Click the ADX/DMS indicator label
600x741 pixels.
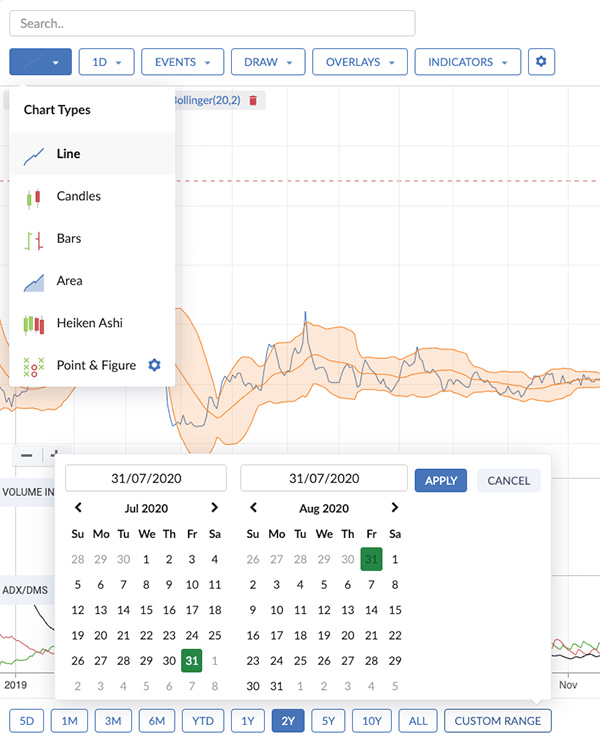click(x=25, y=590)
